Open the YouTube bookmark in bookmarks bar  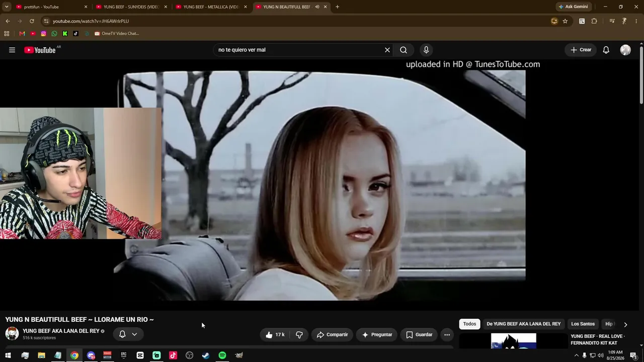[33, 34]
